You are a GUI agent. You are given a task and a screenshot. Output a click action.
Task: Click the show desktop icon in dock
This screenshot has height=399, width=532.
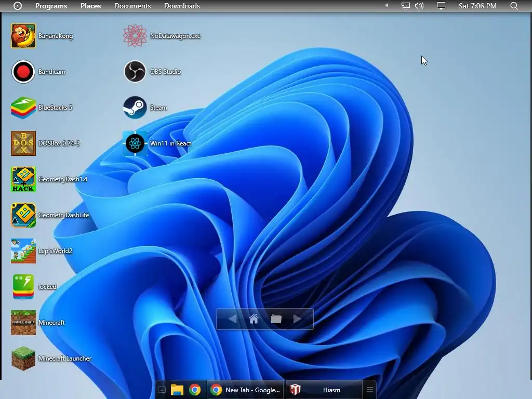pos(162,390)
